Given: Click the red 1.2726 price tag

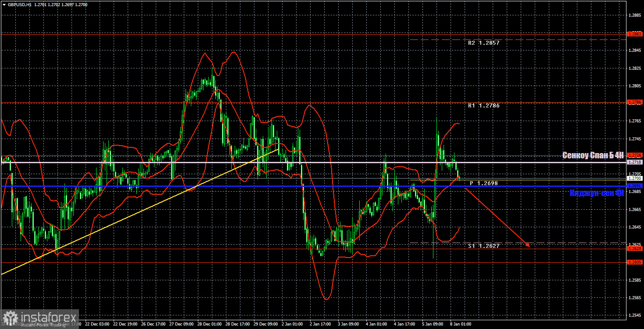Looking at the screenshot, I should pos(635,155).
